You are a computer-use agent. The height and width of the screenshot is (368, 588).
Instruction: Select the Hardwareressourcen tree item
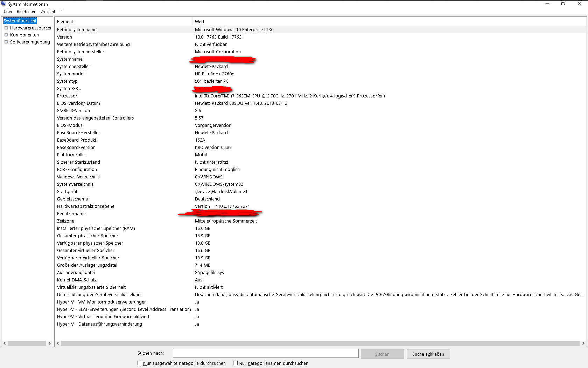coord(31,28)
